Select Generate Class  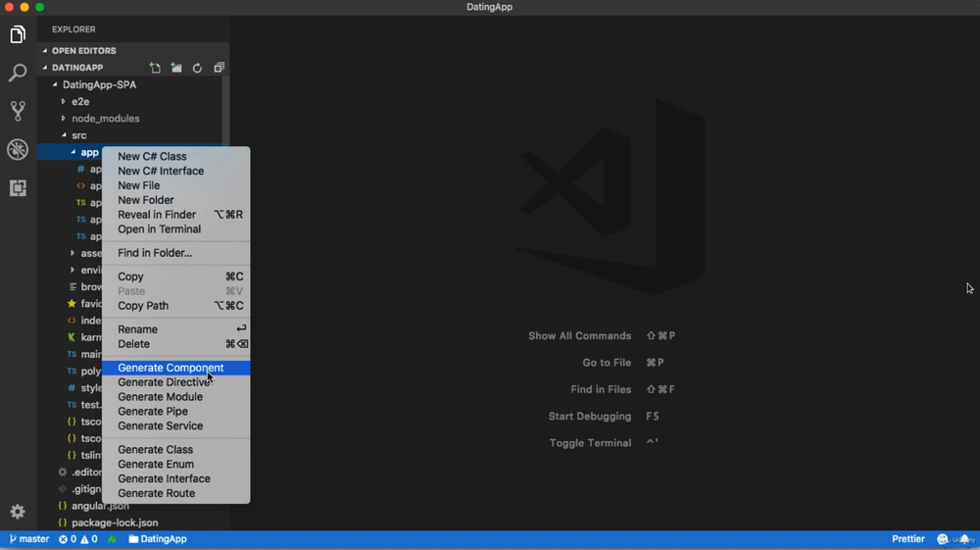point(175,449)
